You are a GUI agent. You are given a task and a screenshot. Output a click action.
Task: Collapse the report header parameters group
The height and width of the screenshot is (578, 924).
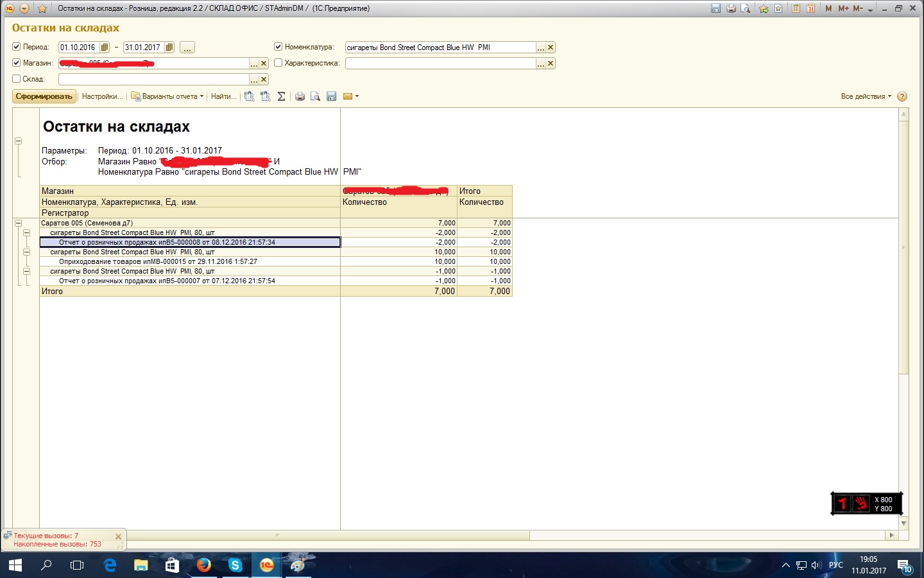point(18,141)
